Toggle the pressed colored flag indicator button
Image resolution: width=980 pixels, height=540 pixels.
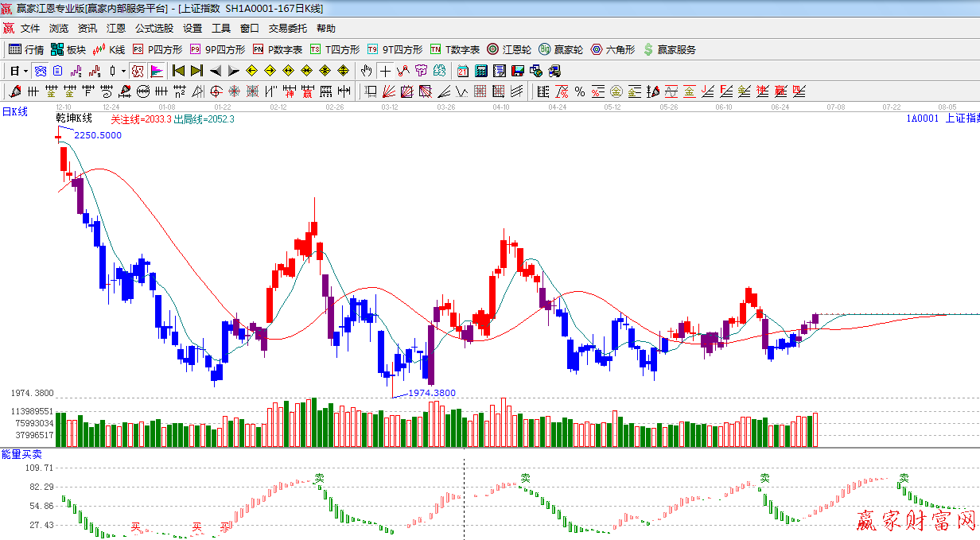pyautogui.click(x=156, y=71)
